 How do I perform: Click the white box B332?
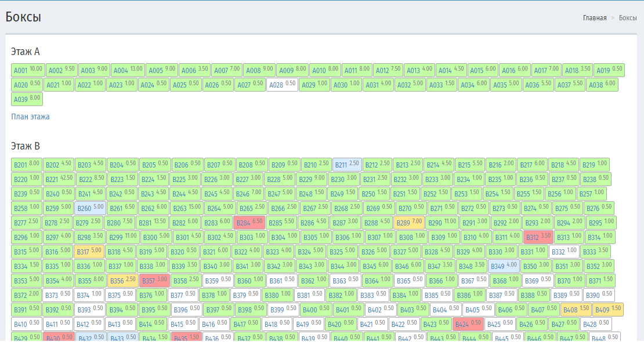[x=565, y=251]
